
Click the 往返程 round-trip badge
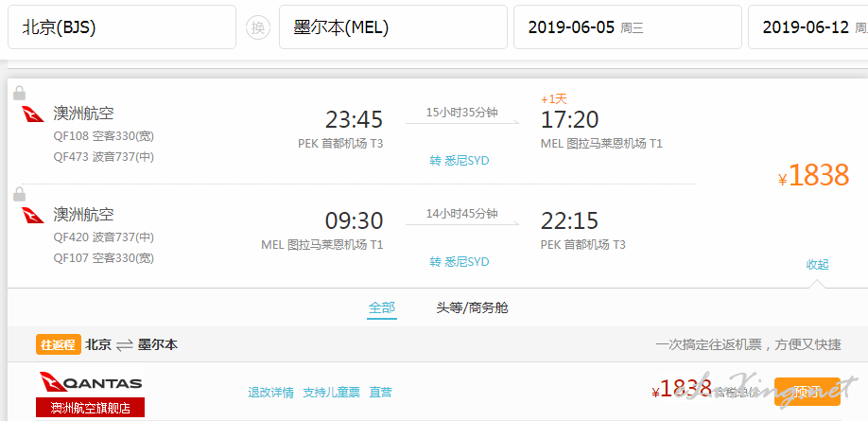click(58, 344)
